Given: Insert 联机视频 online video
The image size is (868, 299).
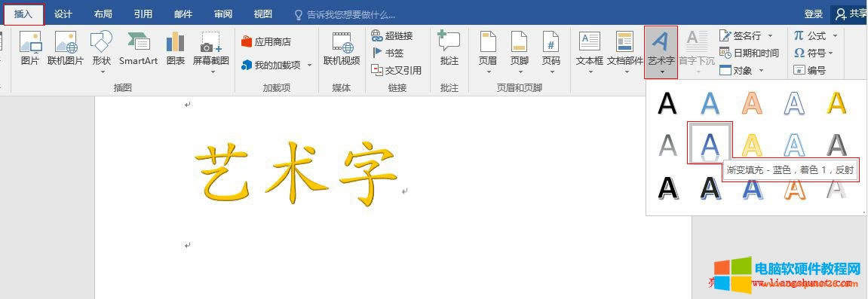Looking at the screenshot, I should [342, 50].
